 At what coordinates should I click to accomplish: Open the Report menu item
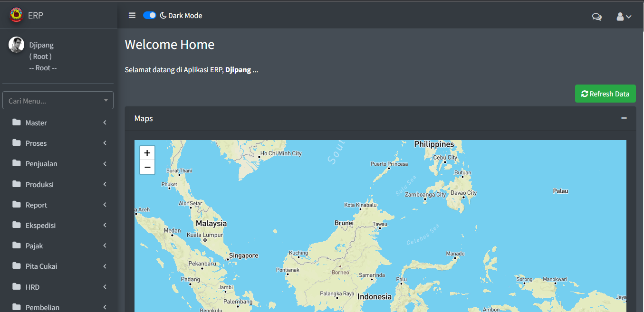(37, 205)
